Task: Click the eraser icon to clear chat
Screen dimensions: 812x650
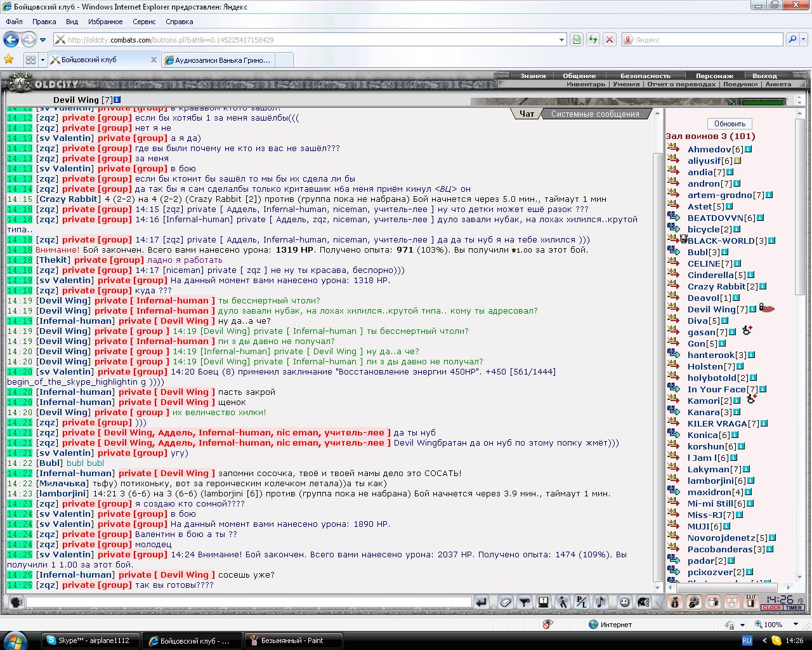Action: (x=504, y=602)
